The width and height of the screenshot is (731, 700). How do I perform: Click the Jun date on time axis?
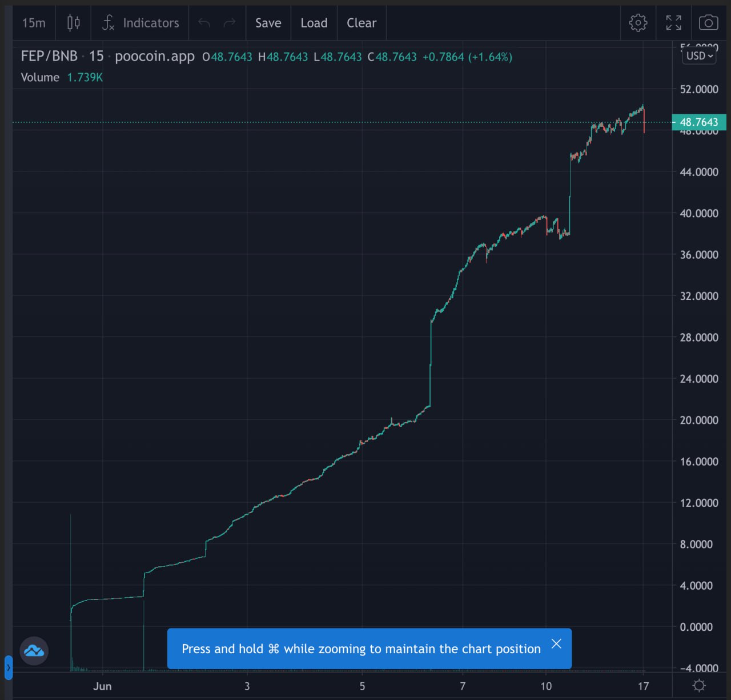pos(102,686)
